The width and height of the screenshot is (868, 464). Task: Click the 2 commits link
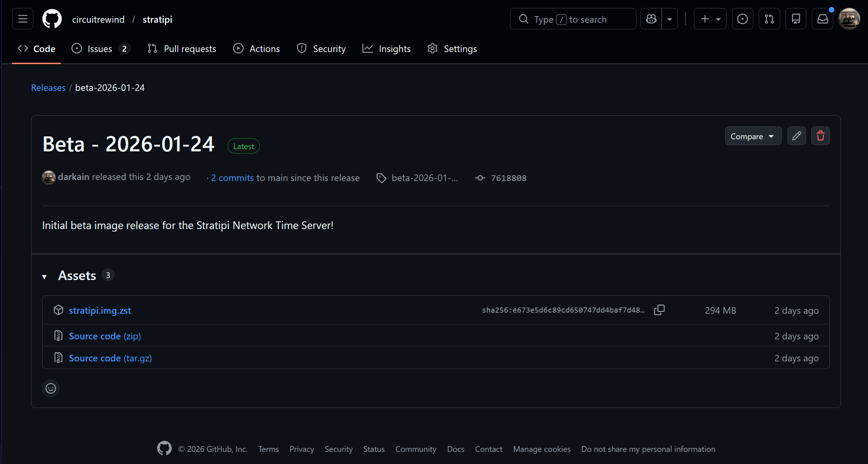[x=232, y=178]
